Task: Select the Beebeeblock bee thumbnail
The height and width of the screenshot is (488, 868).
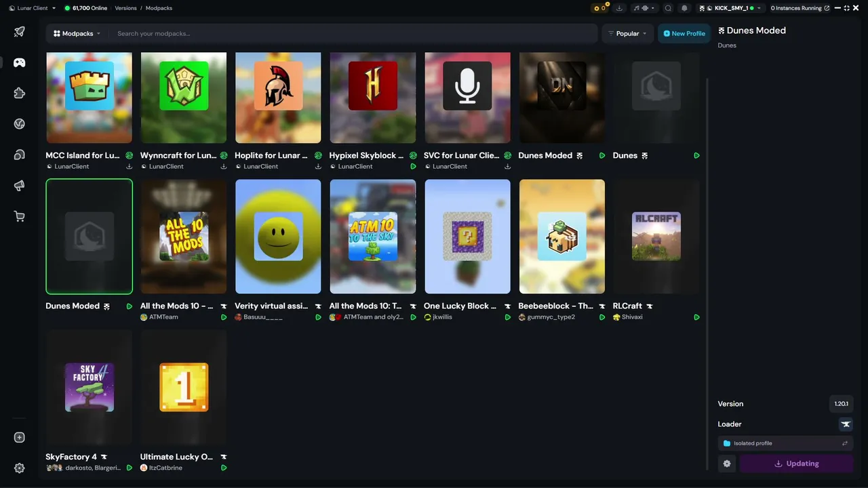Action: pos(562,237)
